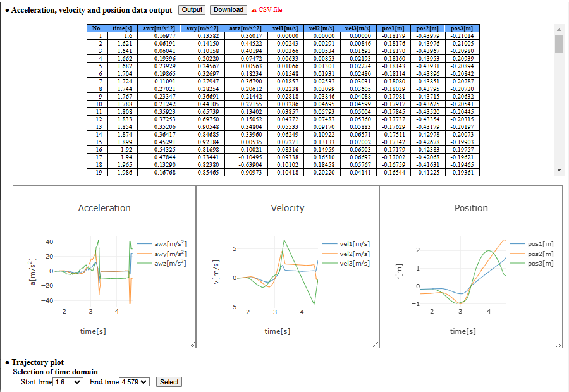
Task: Grab the Velocity chart resize handle
Action: (375, 344)
